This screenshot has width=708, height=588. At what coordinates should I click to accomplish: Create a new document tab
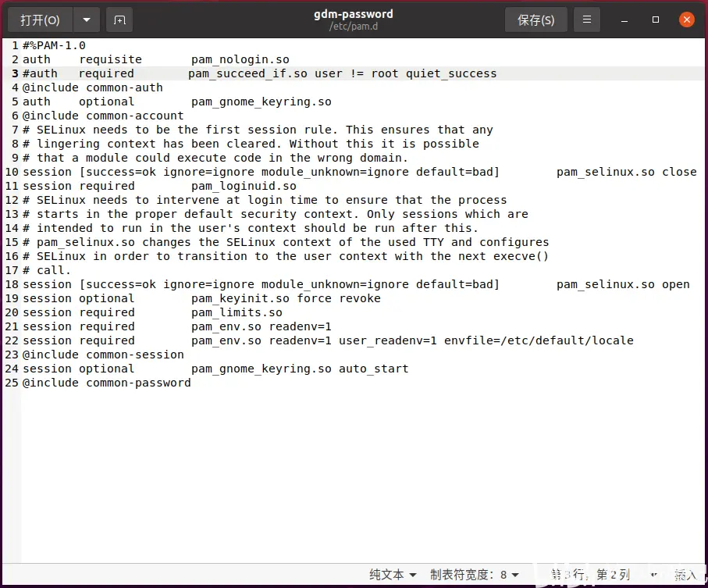tap(119, 20)
